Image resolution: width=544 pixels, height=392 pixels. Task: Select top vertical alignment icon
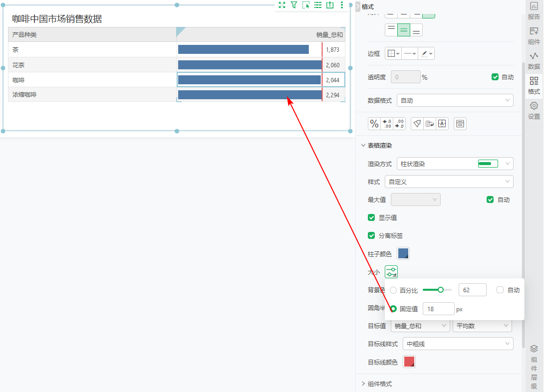391,30
